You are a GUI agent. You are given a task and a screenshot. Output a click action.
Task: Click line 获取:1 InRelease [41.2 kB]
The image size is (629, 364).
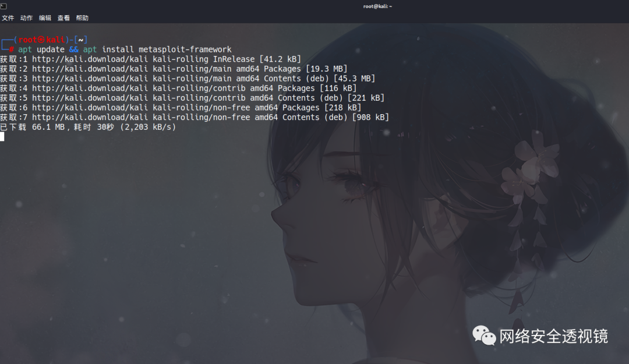click(150, 59)
